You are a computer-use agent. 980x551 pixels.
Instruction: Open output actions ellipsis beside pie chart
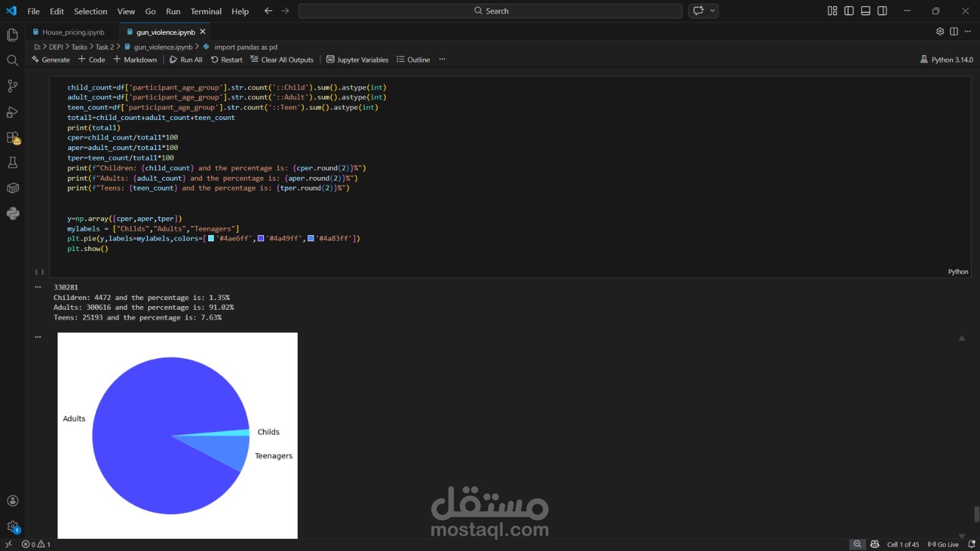pyautogui.click(x=38, y=337)
